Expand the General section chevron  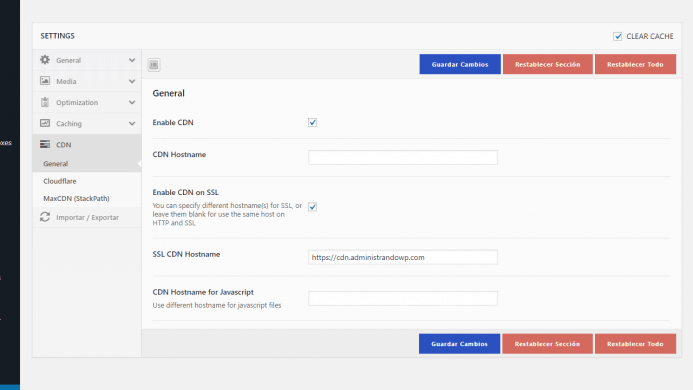(x=132, y=60)
